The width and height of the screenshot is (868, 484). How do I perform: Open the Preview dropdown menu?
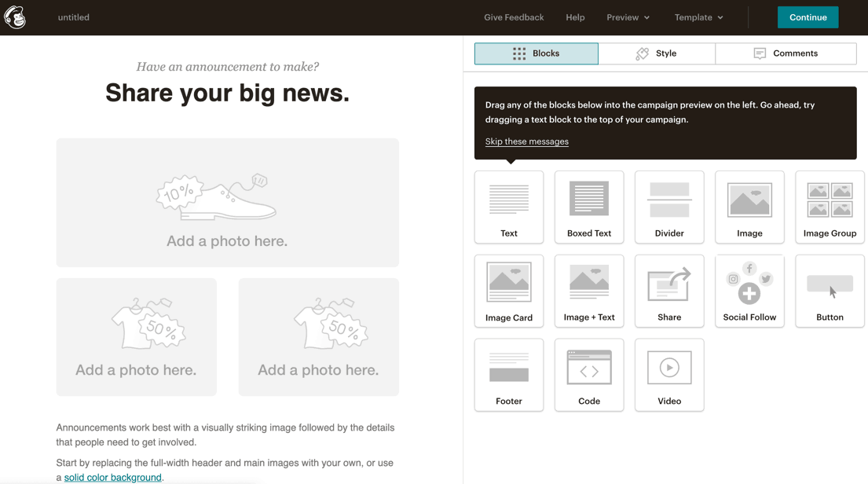click(x=628, y=17)
